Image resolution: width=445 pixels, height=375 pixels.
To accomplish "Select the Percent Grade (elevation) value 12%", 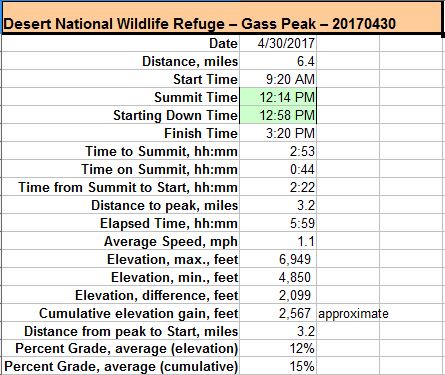I will [278, 349].
